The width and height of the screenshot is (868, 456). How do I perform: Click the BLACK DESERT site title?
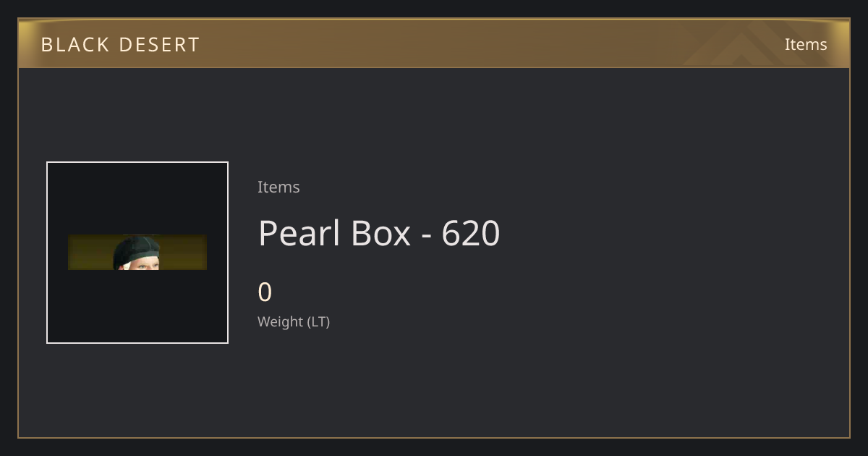coord(120,45)
